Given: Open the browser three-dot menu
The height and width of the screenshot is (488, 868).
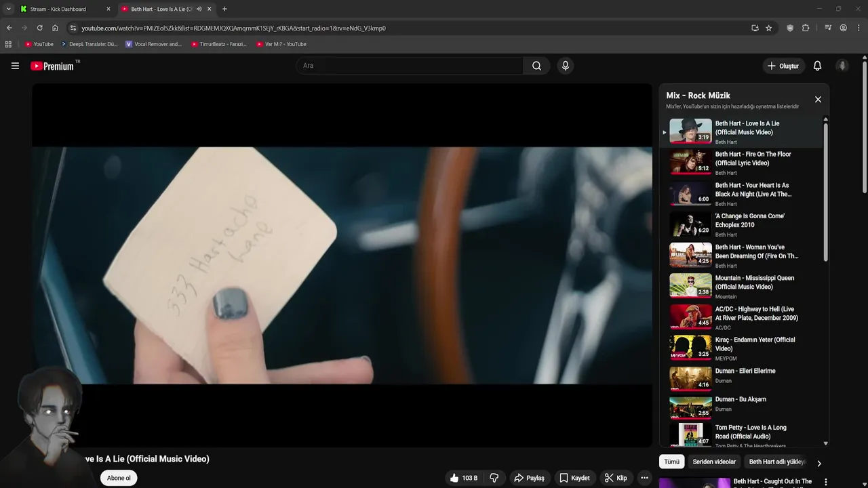Looking at the screenshot, I should (858, 28).
